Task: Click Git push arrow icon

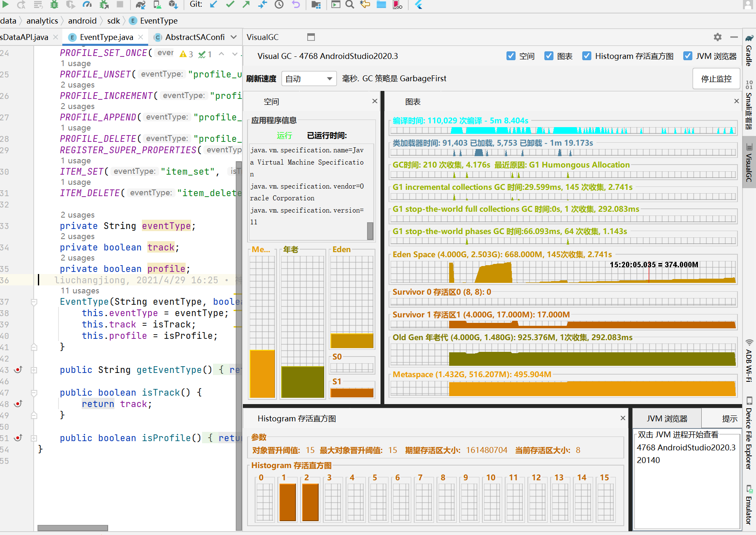Action: [x=246, y=4]
